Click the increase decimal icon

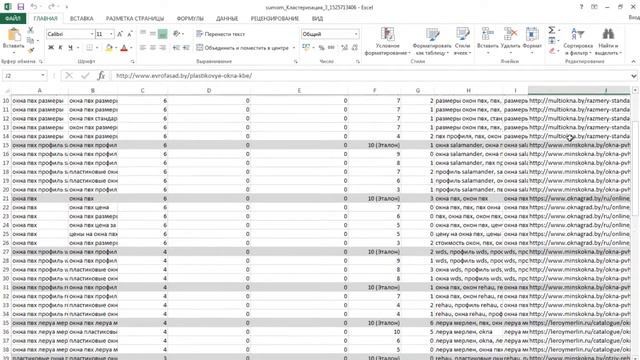344,48
